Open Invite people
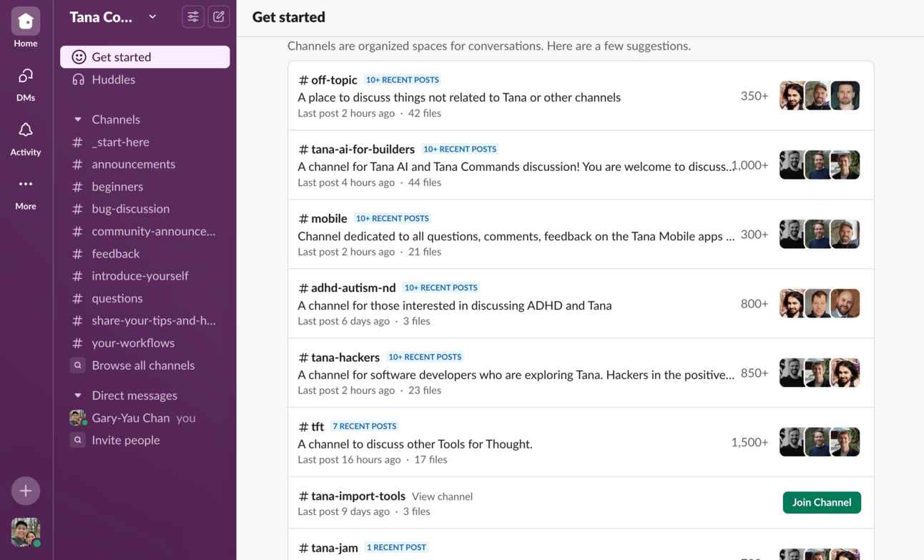This screenshot has width=924, height=560. pyautogui.click(x=125, y=440)
